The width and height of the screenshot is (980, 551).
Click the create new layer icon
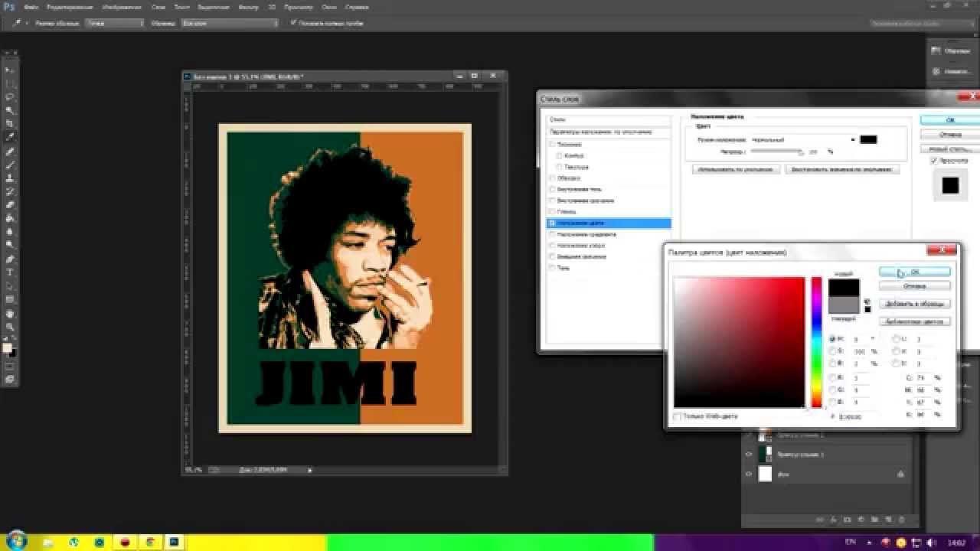888,520
